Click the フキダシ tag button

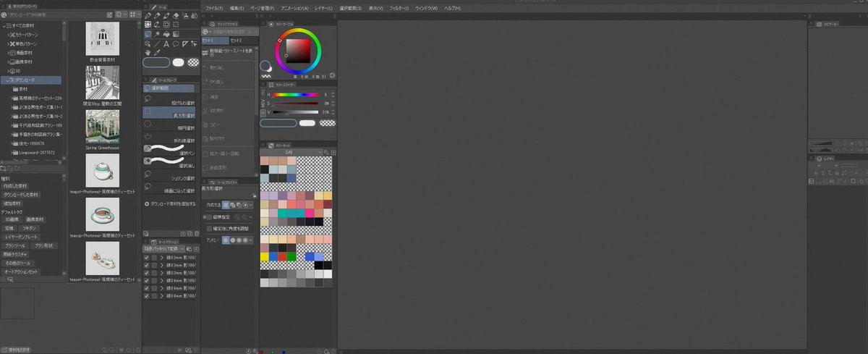pos(29,228)
